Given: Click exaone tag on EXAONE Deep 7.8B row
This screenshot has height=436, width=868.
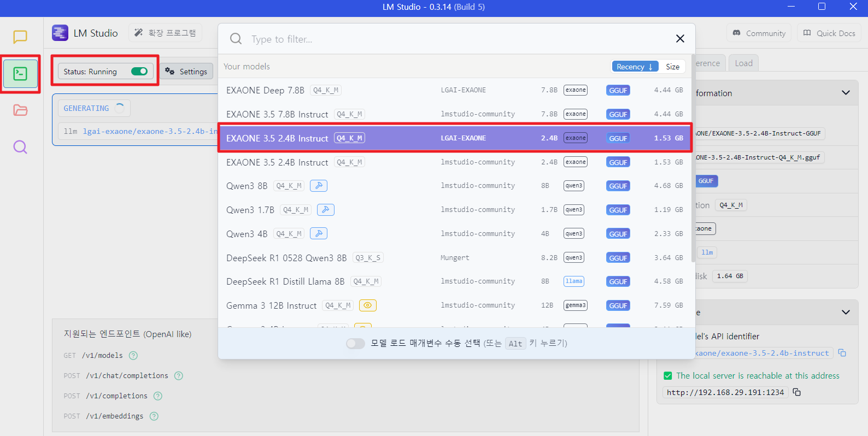Looking at the screenshot, I should 576,90.
